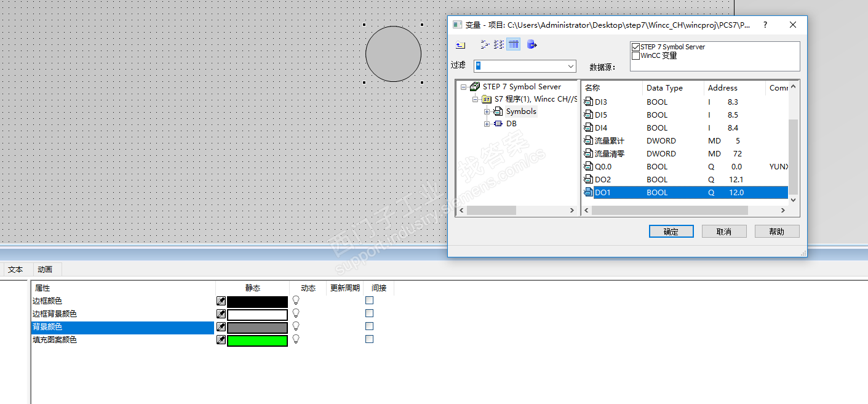Collapse the S7 程序(1) tree node

point(476,99)
